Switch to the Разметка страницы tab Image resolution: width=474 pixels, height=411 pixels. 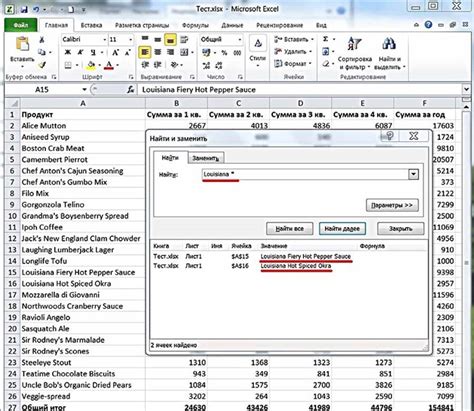tap(142, 25)
